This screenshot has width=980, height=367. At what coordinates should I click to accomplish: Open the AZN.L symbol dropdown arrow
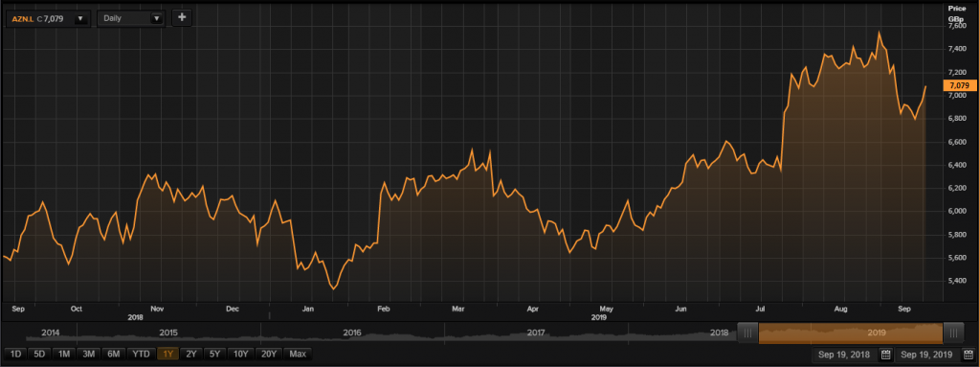coord(80,19)
